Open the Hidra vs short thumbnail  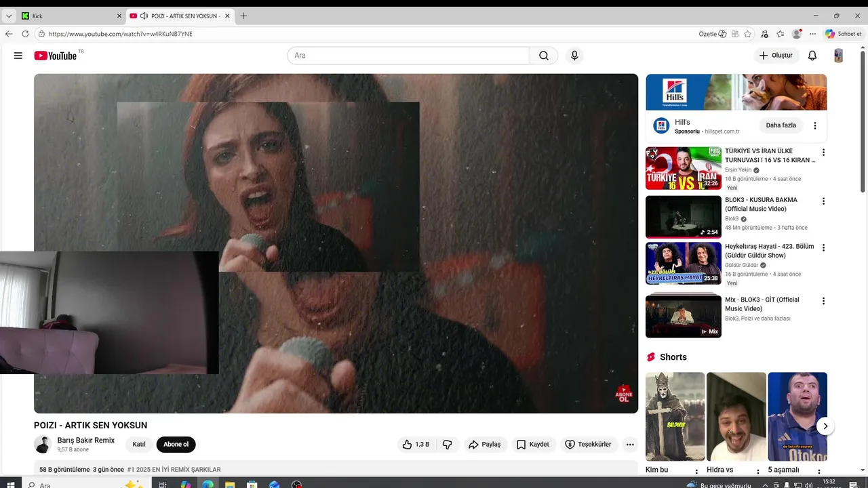coord(736,416)
